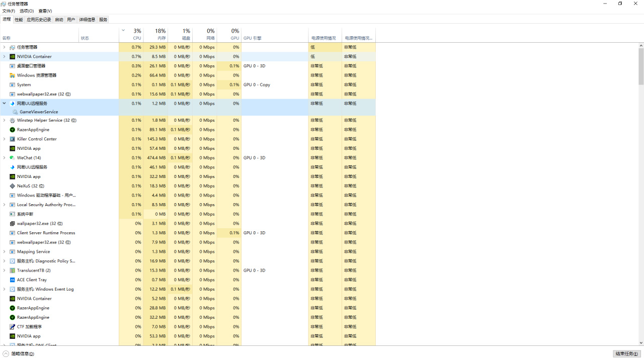Sort by the 网络 column header
This screenshot has height=362, width=644.
(x=204, y=35)
